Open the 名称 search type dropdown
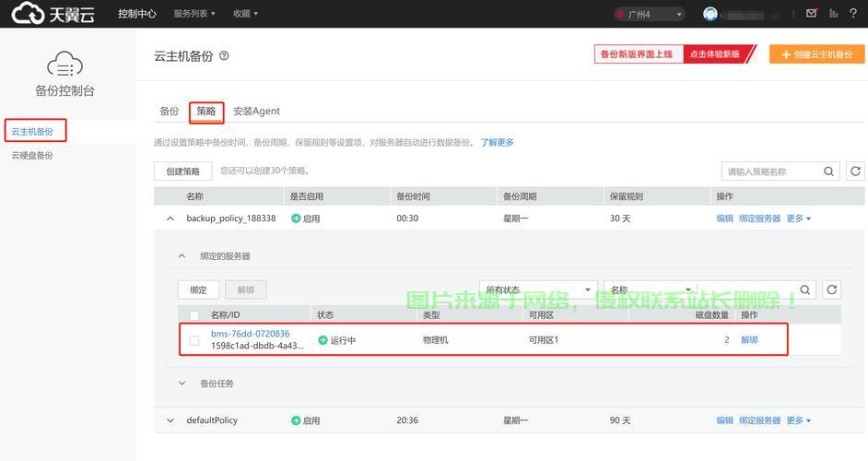 [651, 290]
